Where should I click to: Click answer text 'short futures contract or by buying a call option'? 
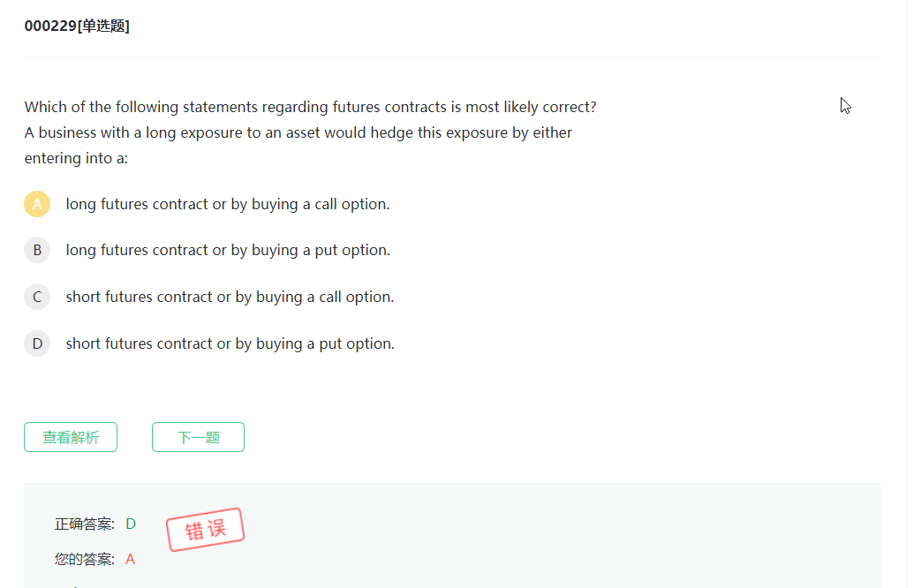coord(230,297)
